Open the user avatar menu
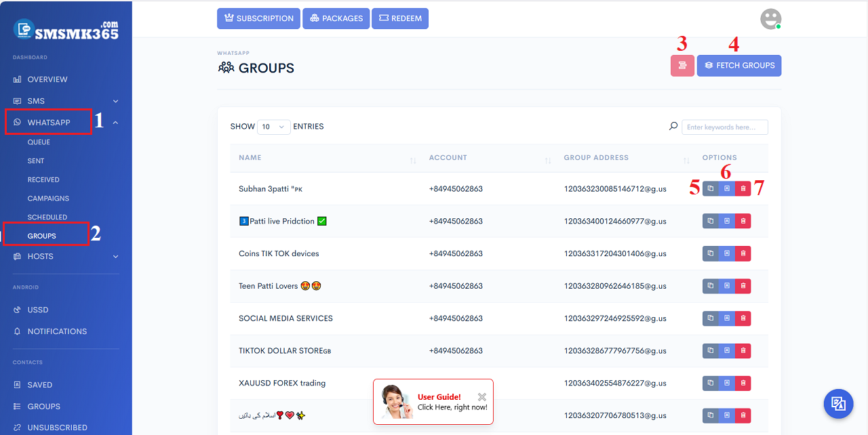This screenshot has height=435, width=868. 771,19
